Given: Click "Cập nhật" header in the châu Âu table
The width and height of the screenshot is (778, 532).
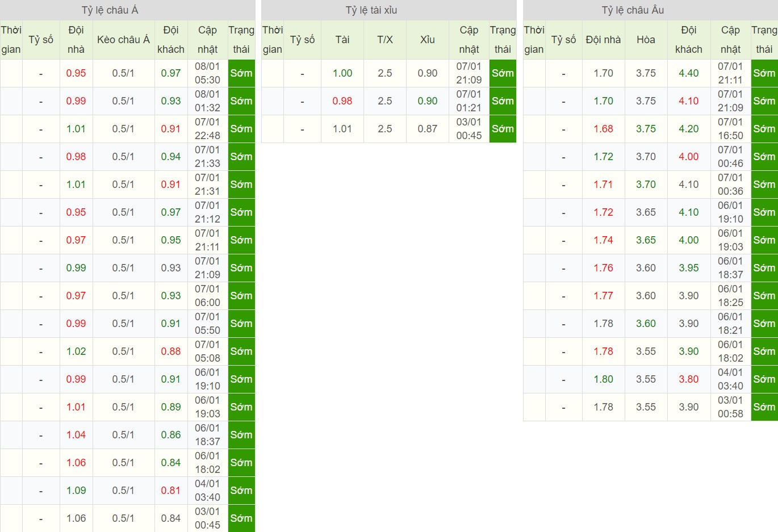Looking at the screenshot, I should point(730,40).
